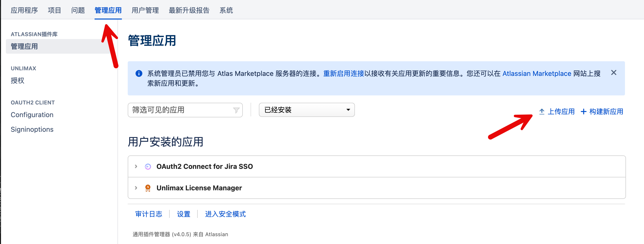Click the plus icon for 构建新应用

tap(583, 111)
